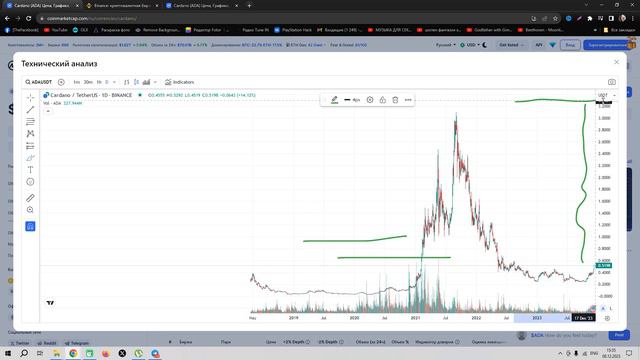Screen dimensions: 640x360
Task: Take a chart snapshot with camera icon
Action: (x=611, y=82)
